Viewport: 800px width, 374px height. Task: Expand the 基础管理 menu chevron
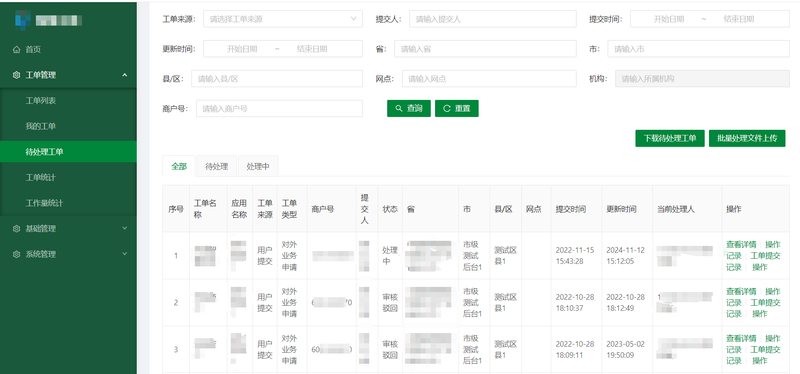pyautogui.click(x=124, y=229)
